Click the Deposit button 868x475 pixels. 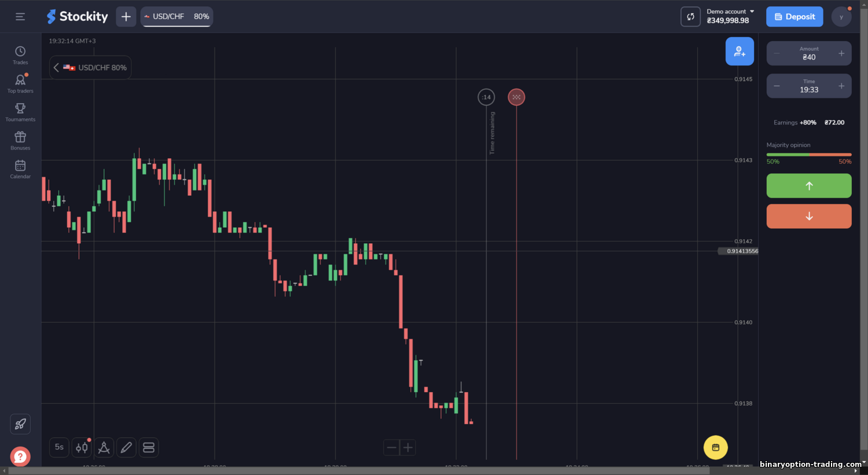tap(795, 17)
